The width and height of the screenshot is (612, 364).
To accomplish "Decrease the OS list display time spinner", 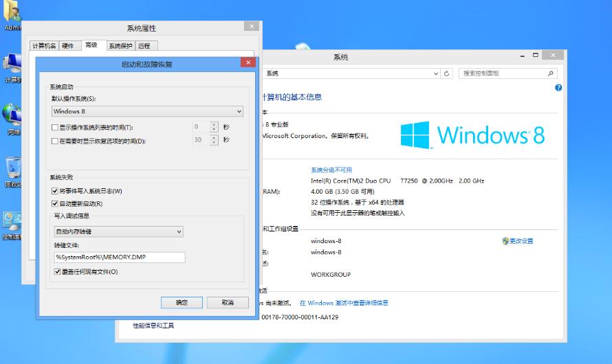I will (x=214, y=130).
